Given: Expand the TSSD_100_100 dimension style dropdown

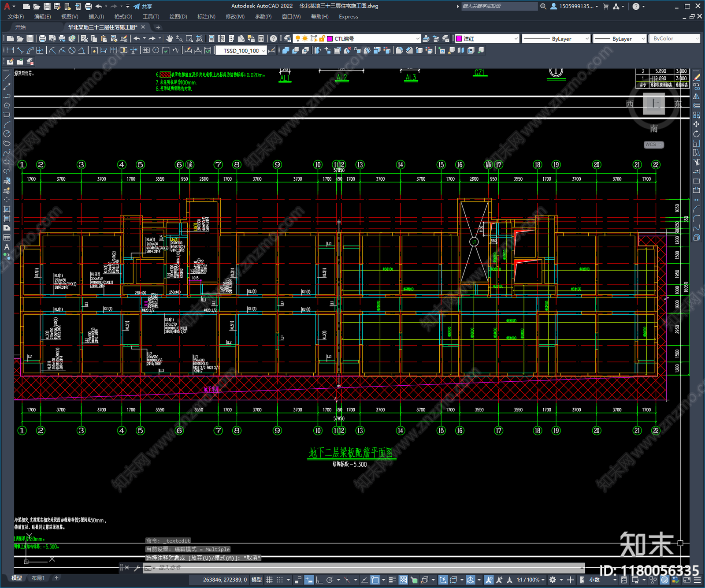Looking at the screenshot, I should tap(263, 51).
